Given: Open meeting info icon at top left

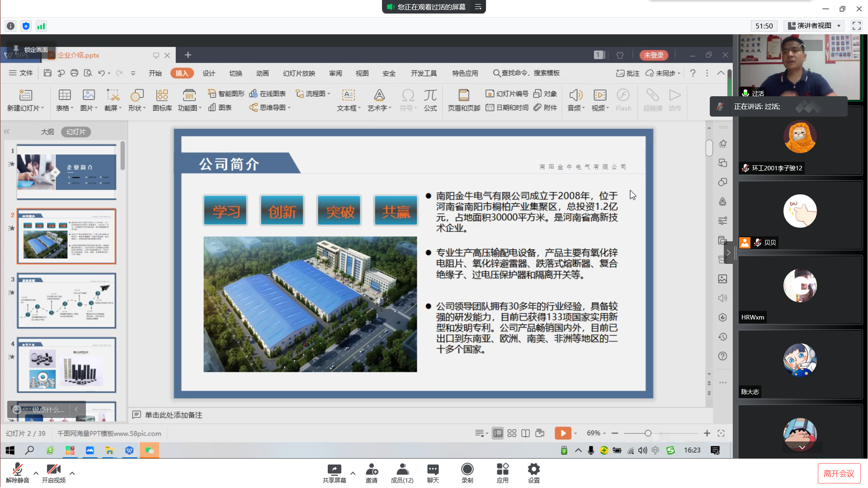Looking at the screenshot, I should point(11,26).
